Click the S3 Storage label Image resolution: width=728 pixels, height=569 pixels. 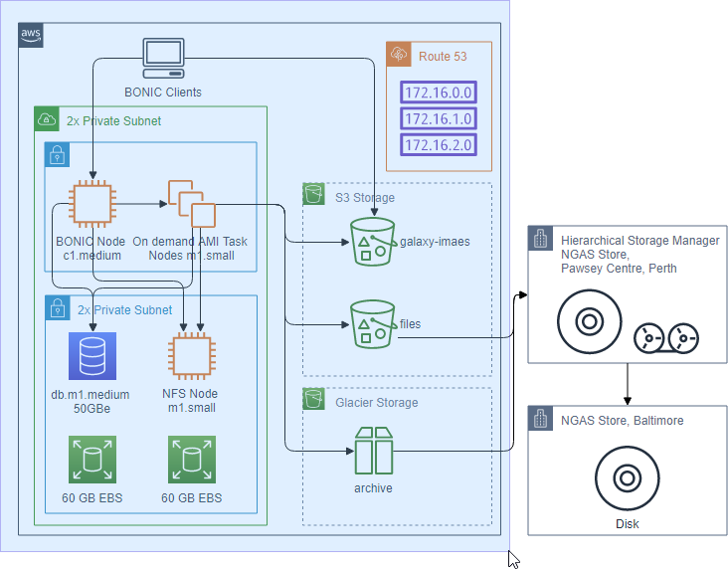pos(365,197)
